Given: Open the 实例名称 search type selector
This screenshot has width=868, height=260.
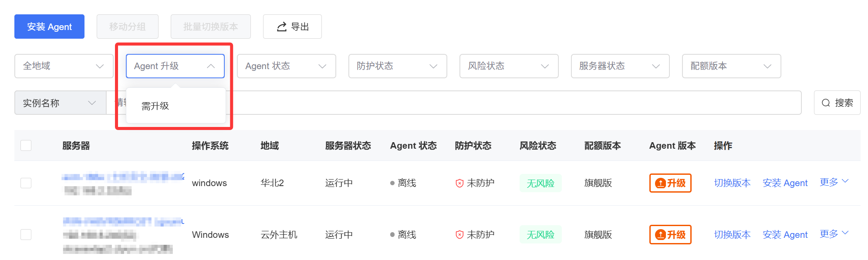Looking at the screenshot, I should click(x=60, y=103).
